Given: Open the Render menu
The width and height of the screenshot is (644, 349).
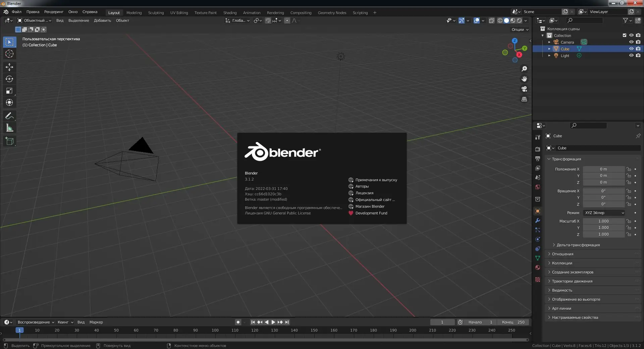Looking at the screenshot, I should click(54, 12).
